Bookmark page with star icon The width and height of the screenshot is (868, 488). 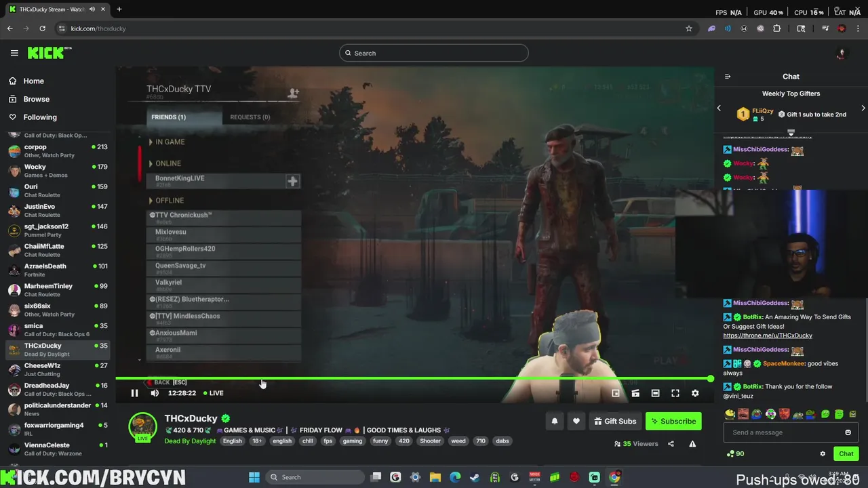point(689,28)
